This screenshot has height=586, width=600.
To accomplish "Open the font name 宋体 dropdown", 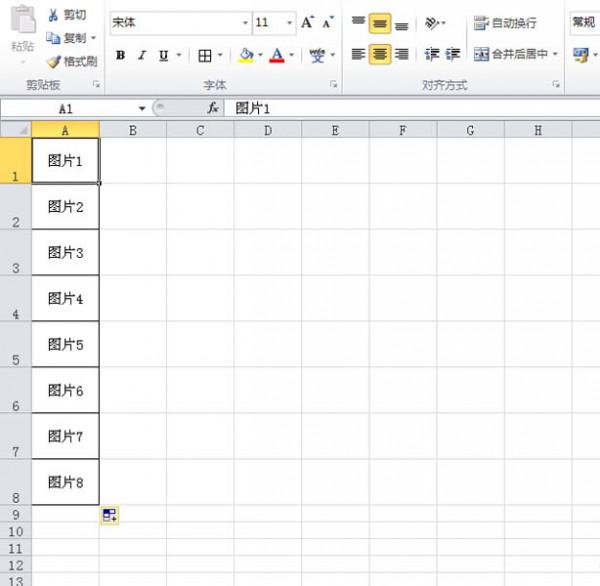I will tap(245, 22).
